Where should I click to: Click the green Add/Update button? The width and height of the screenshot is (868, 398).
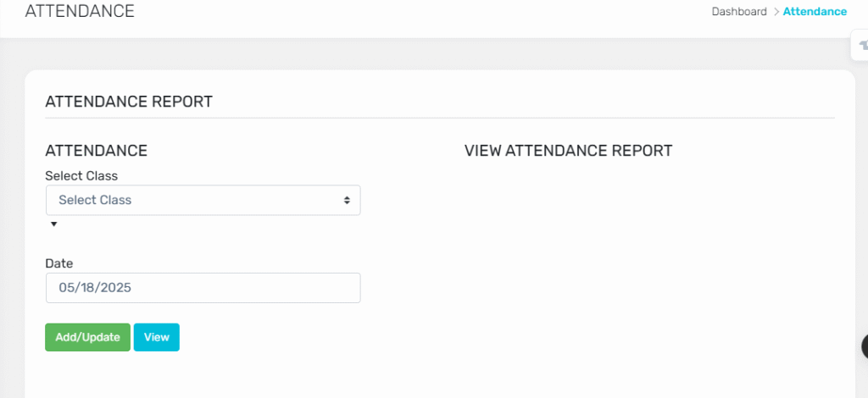87,337
